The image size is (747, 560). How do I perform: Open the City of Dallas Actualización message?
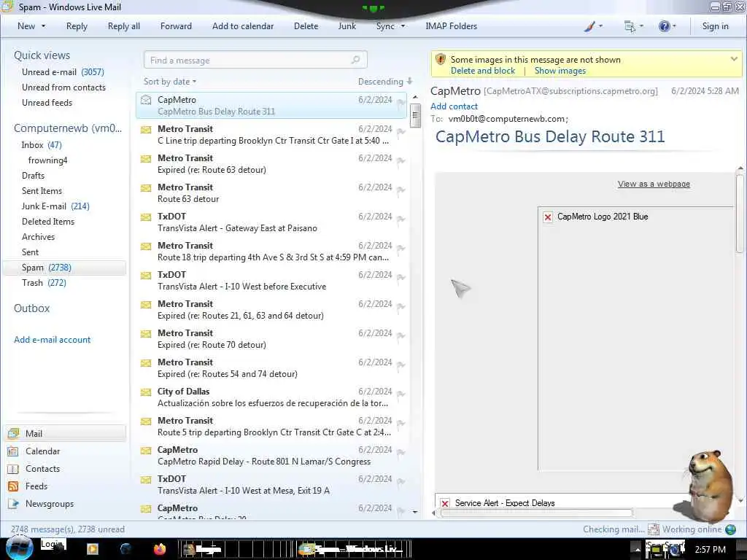coord(271,397)
